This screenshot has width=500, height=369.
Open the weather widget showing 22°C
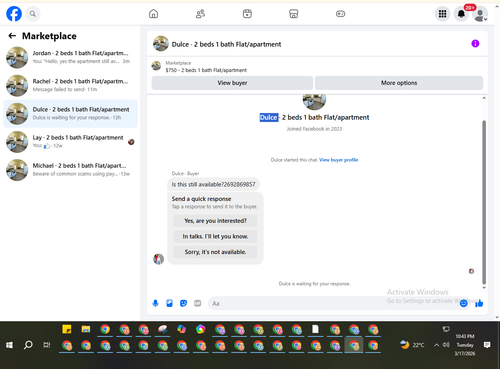pos(412,345)
